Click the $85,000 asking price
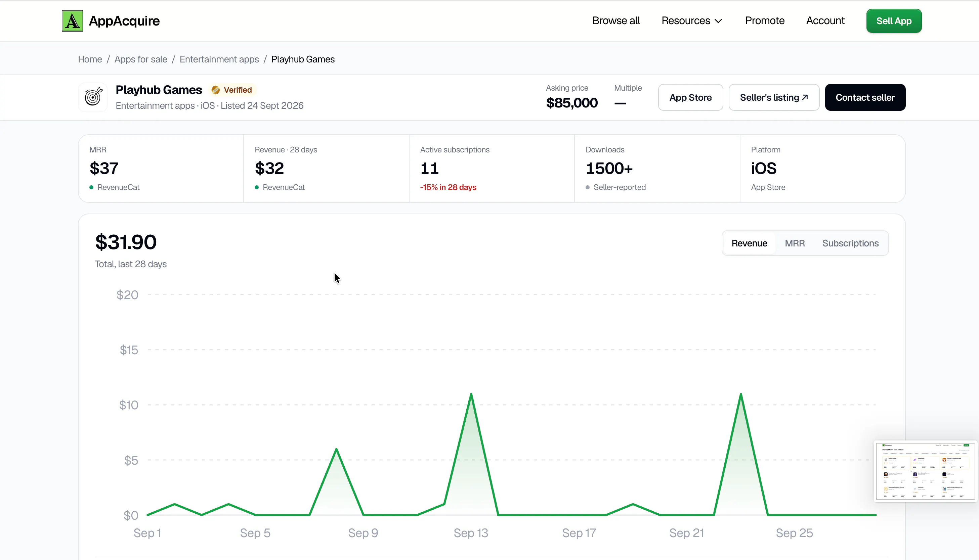The width and height of the screenshot is (979, 560). [572, 103]
